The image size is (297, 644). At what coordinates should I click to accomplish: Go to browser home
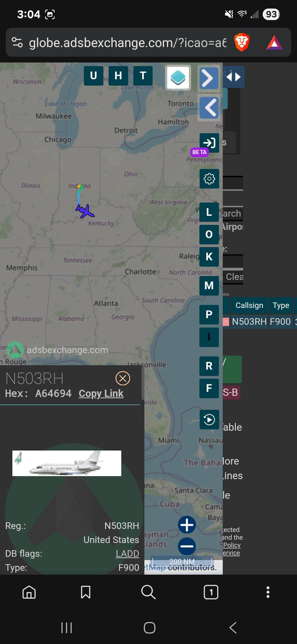pos(29,592)
